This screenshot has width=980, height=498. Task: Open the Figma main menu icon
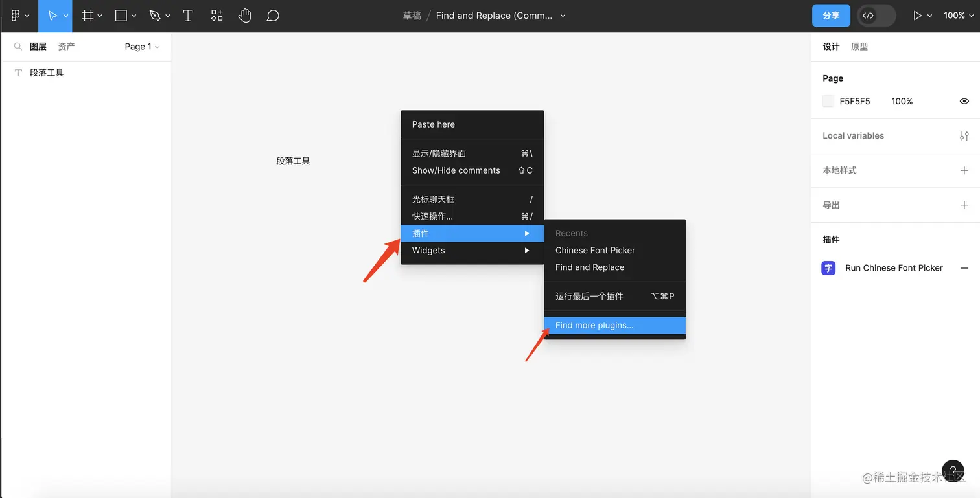point(16,16)
